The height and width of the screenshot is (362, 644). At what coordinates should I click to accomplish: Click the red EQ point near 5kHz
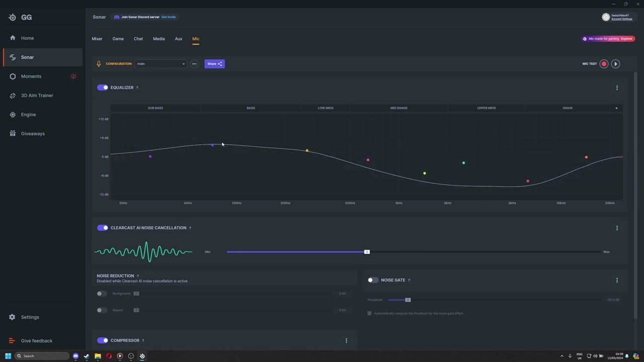coord(528,181)
